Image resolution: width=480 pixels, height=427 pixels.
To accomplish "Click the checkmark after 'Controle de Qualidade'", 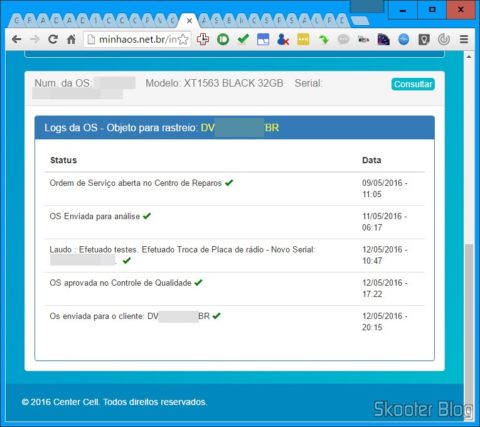I will tap(198, 283).
